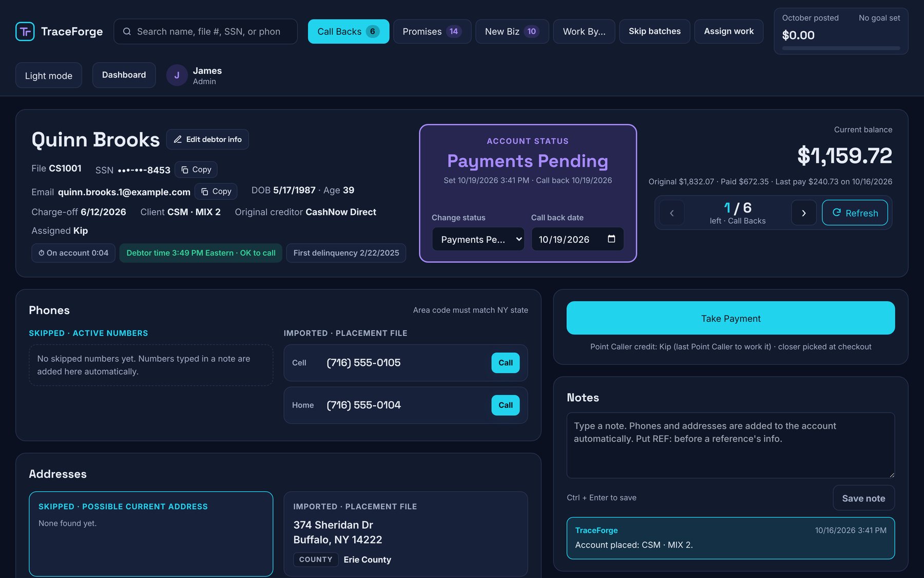Open Skip batches

coord(654,31)
